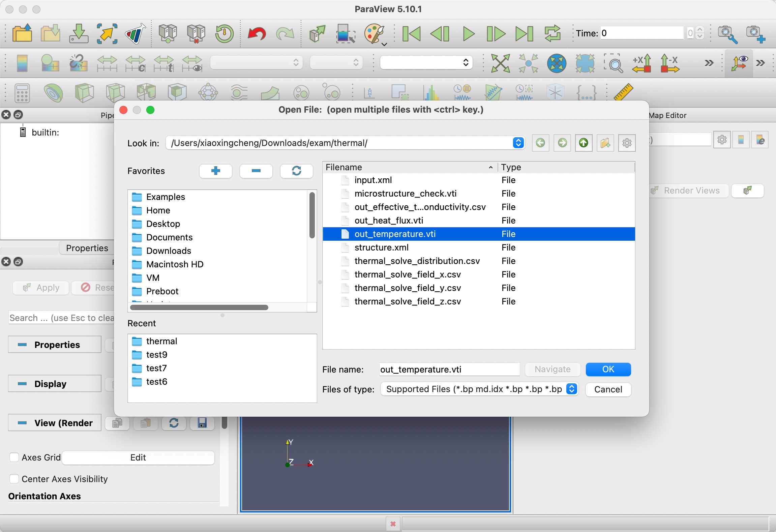This screenshot has height=532, width=776.
Task: Click the Reset Camera icon
Action: [500, 63]
